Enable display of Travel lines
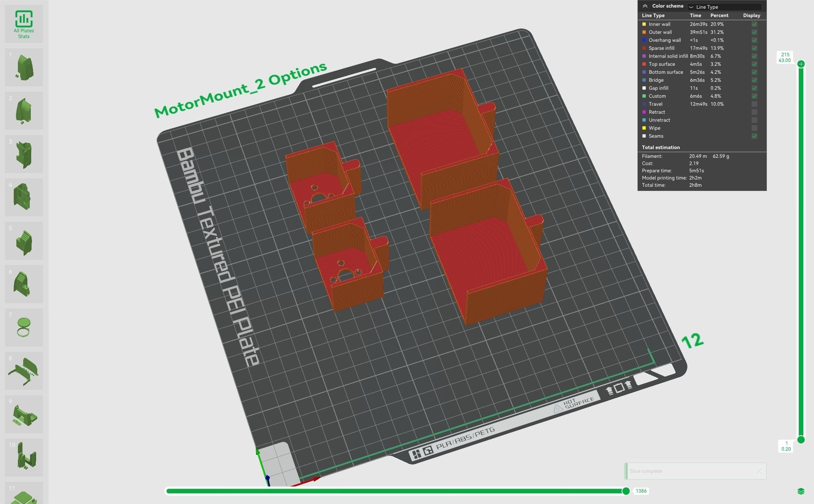The width and height of the screenshot is (814, 504). click(754, 104)
